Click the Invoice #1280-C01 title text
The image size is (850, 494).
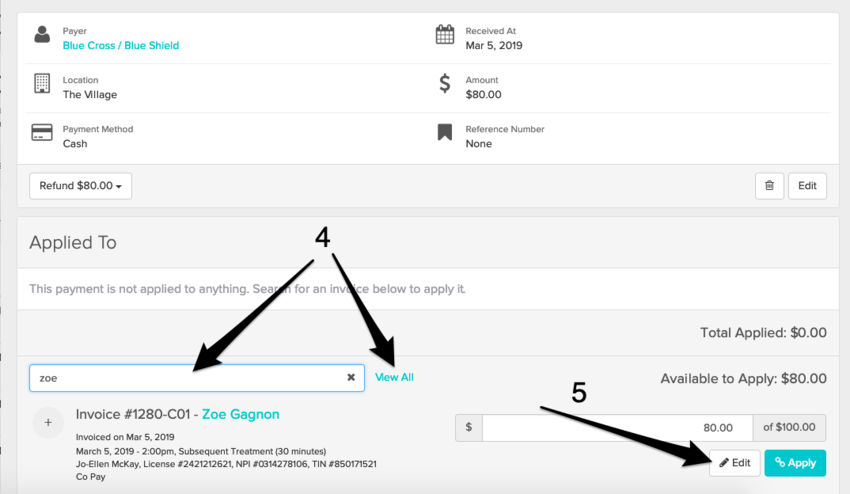[135, 414]
